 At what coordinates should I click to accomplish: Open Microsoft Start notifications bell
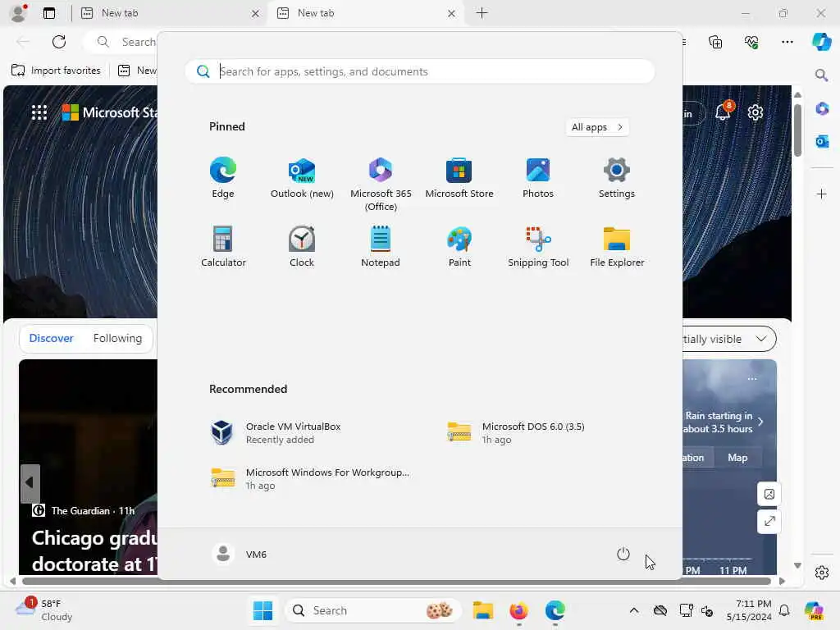point(724,112)
